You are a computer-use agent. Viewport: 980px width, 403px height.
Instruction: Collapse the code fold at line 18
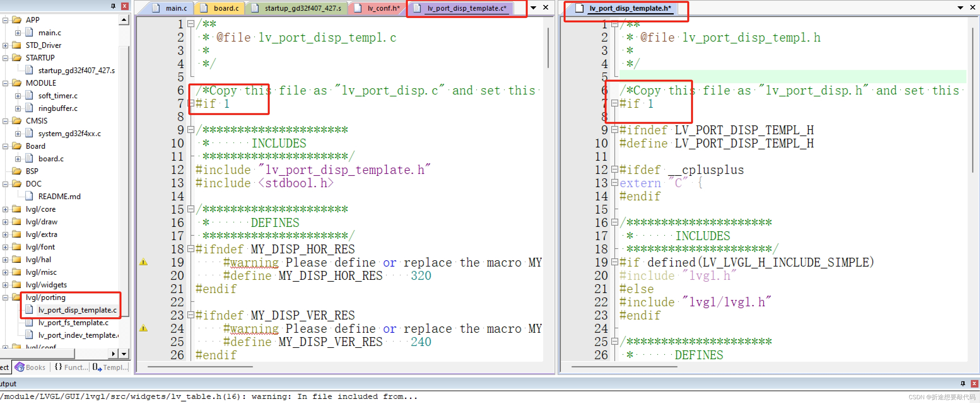tap(191, 249)
